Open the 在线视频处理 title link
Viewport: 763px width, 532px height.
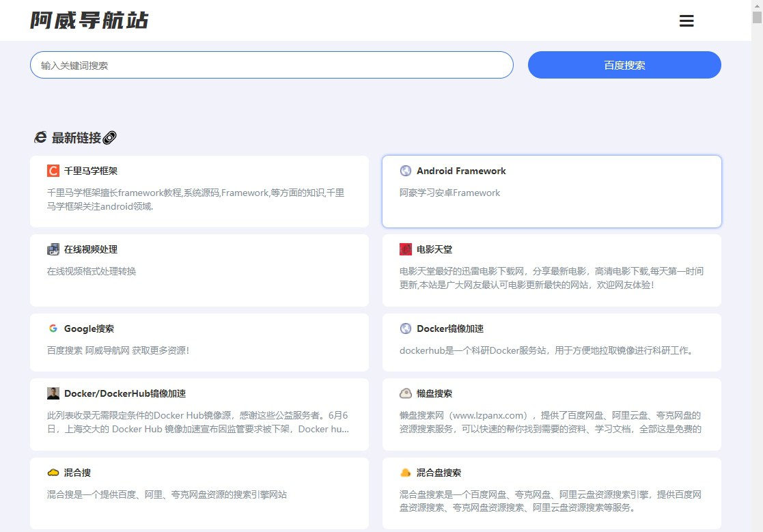coord(91,249)
